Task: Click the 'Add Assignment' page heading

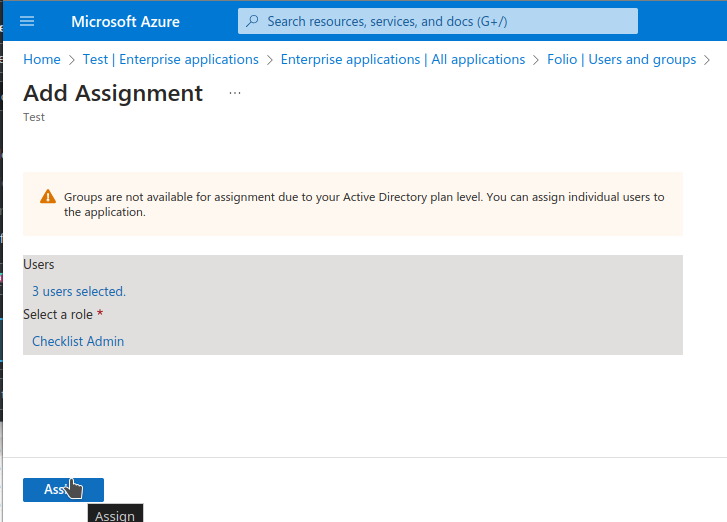Action: click(x=113, y=93)
